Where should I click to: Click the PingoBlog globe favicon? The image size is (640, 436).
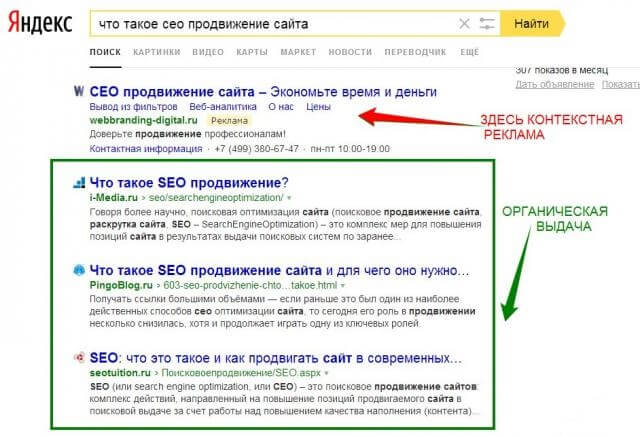click(79, 270)
